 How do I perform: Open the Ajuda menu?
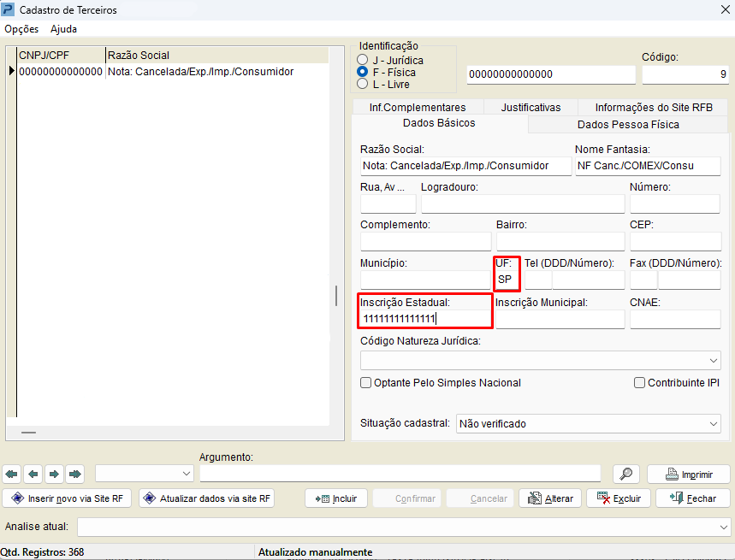tap(64, 29)
